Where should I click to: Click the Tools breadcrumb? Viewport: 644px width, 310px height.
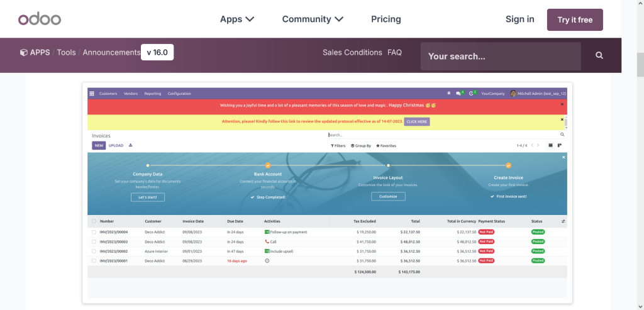66,53
